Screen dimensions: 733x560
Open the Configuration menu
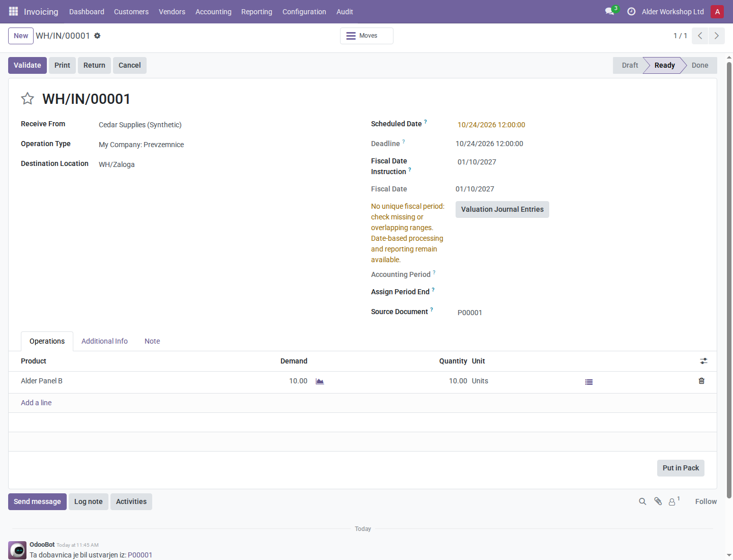point(304,12)
